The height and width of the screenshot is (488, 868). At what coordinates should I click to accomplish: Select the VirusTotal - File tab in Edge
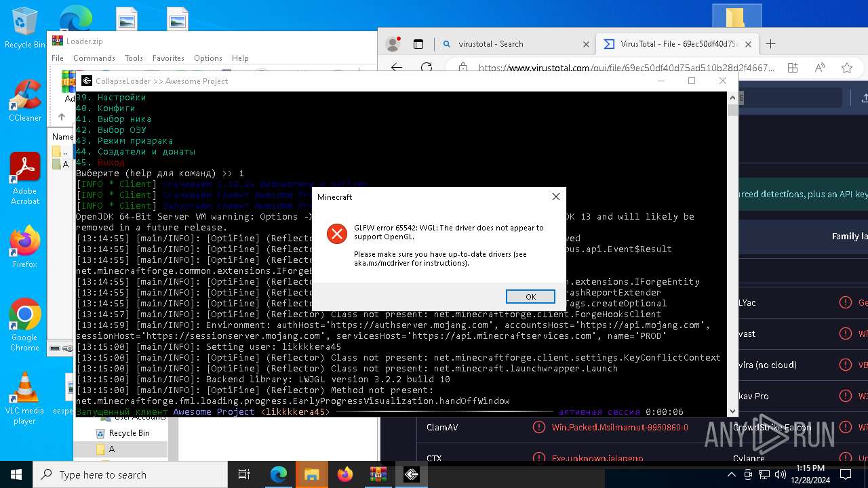tap(678, 44)
